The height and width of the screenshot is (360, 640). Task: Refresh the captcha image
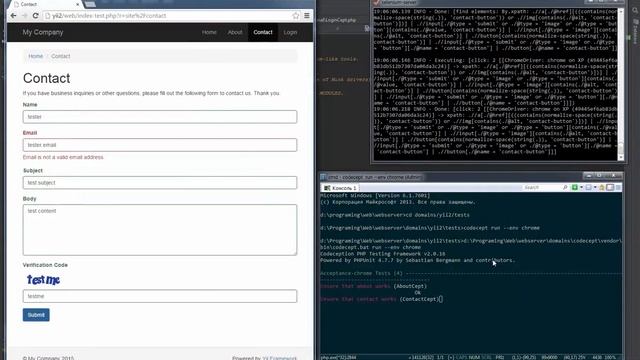(43, 280)
